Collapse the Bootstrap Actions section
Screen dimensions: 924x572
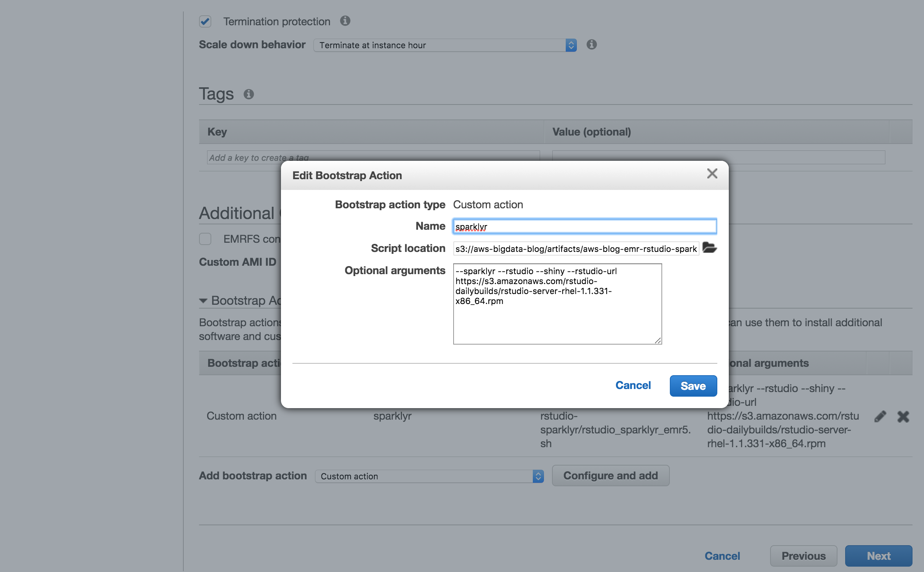(x=203, y=301)
